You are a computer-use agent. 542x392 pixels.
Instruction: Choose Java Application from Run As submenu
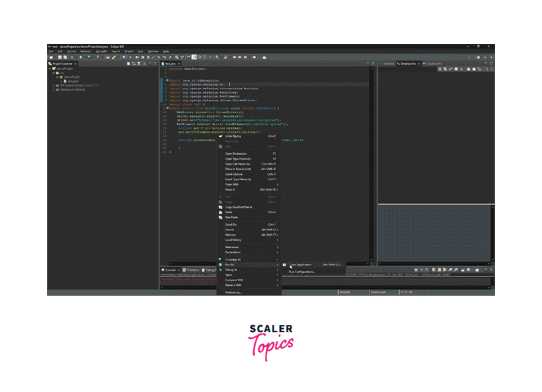(300, 264)
